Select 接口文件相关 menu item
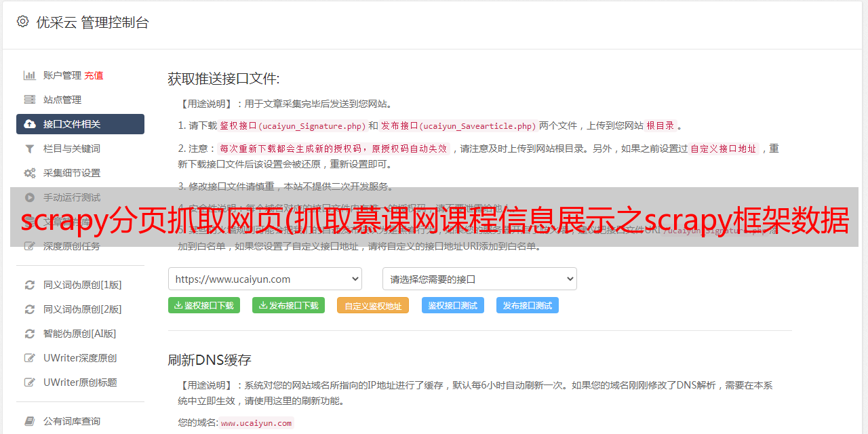The height and width of the screenshot is (434, 868). tap(80, 124)
